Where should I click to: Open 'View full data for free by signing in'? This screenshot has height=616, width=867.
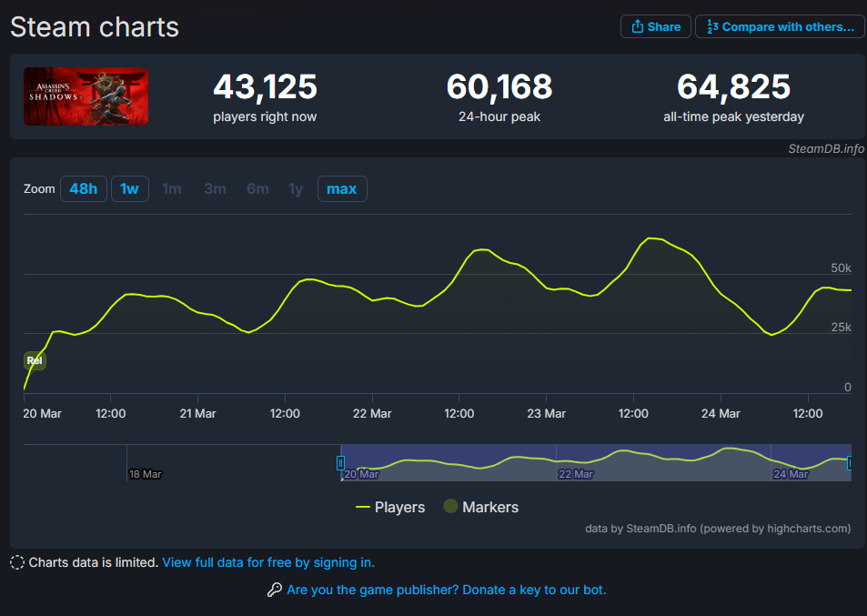[x=268, y=562]
